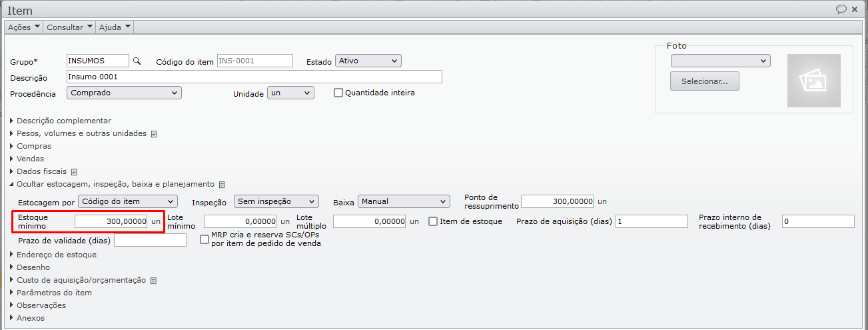Expand Endereço de estoque section
The image size is (868, 330).
53,255
